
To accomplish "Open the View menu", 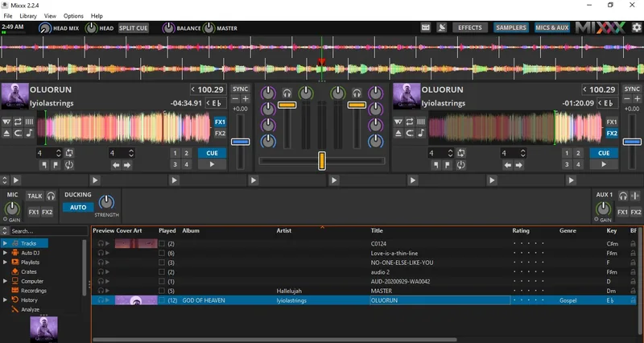I will coord(50,15).
